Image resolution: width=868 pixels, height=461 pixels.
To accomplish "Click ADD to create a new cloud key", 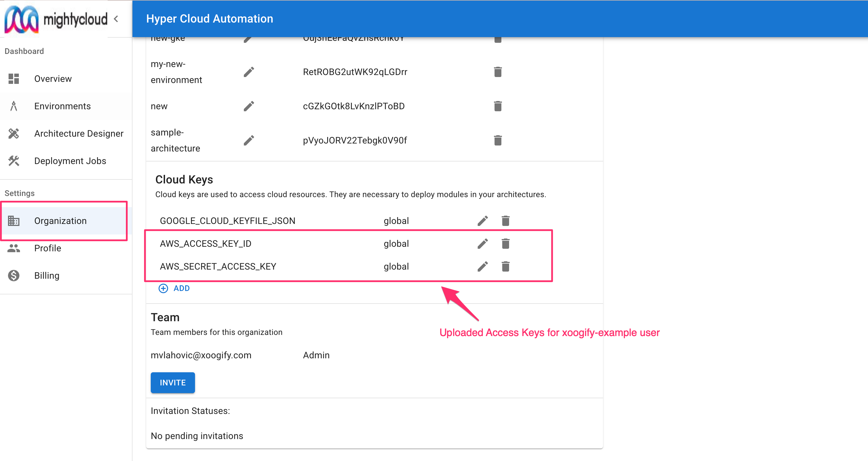I will pyautogui.click(x=182, y=288).
